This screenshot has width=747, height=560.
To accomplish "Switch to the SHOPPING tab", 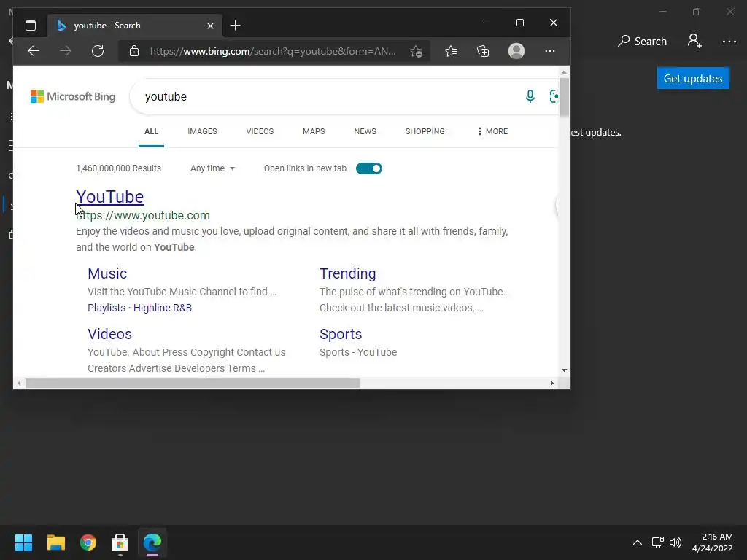I will click(425, 131).
